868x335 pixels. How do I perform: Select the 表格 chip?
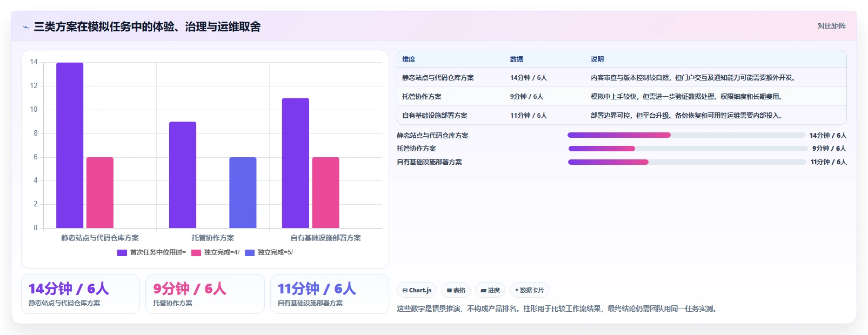coord(456,290)
